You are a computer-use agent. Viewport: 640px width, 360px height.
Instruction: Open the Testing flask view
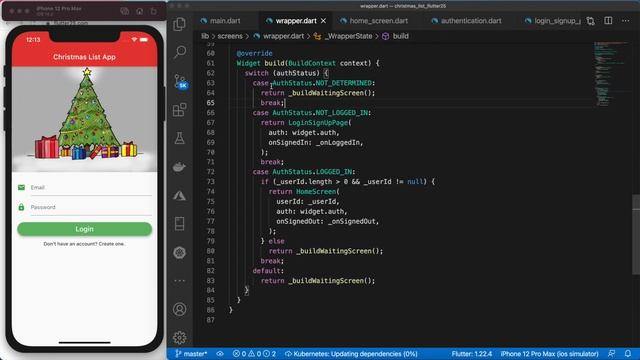pyautogui.click(x=180, y=138)
